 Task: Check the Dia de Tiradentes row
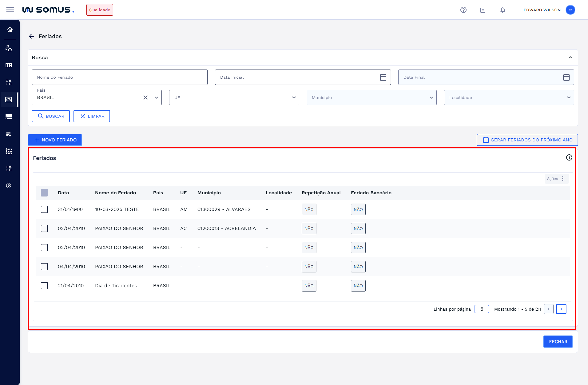pyautogui.click(x=44, y=286)
